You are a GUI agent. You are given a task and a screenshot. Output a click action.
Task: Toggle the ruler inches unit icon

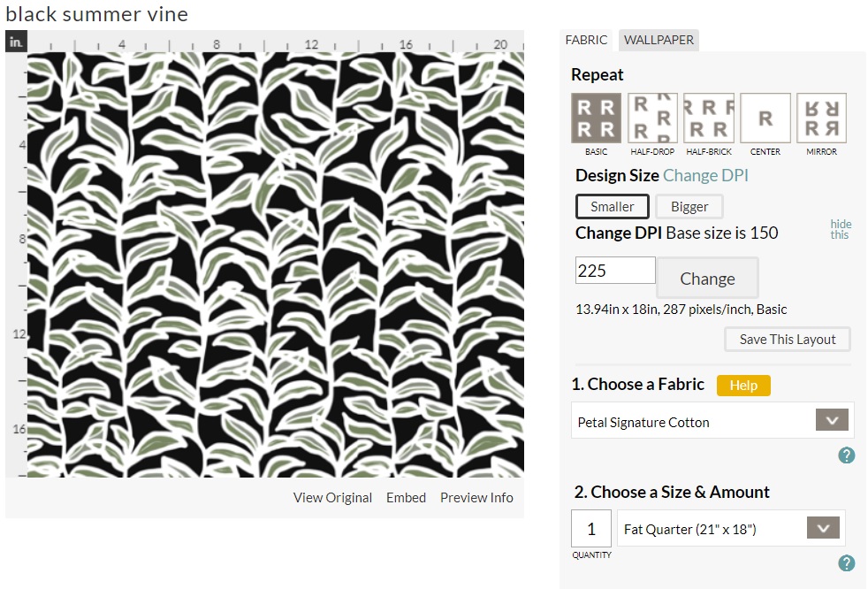(x=16, y=42)
